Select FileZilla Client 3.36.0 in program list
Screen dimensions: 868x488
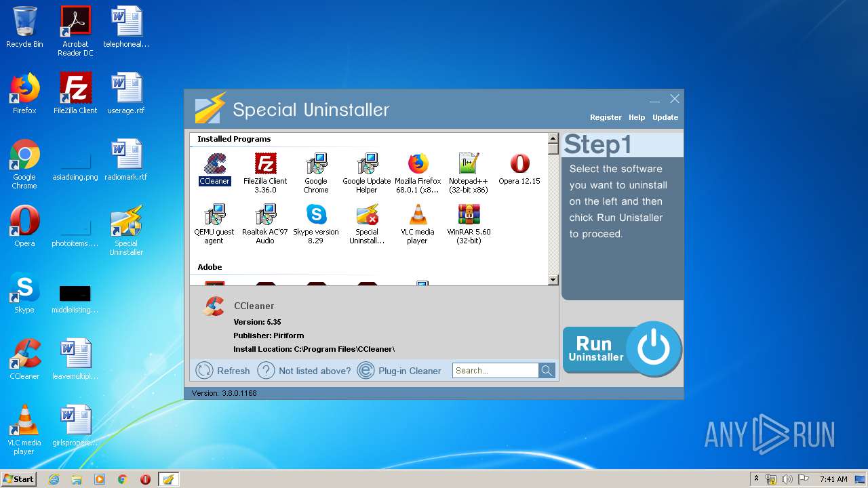(x=265, y=173)
